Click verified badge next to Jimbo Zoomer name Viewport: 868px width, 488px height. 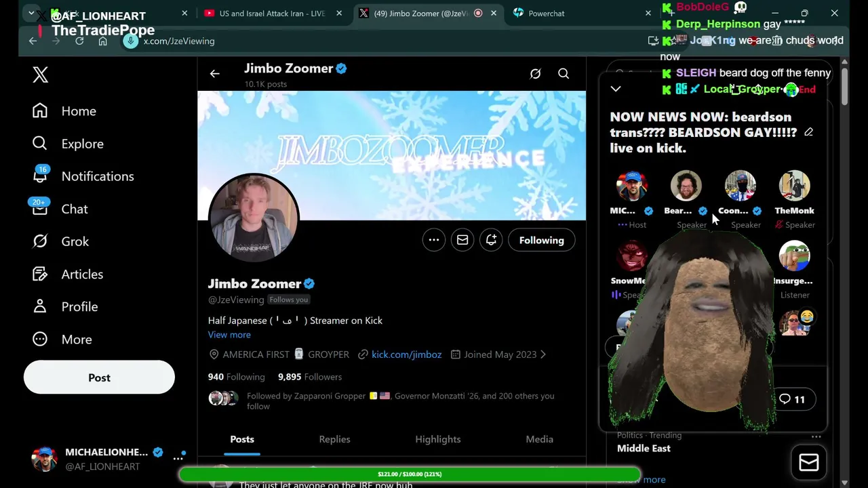(x=309, y=284)
